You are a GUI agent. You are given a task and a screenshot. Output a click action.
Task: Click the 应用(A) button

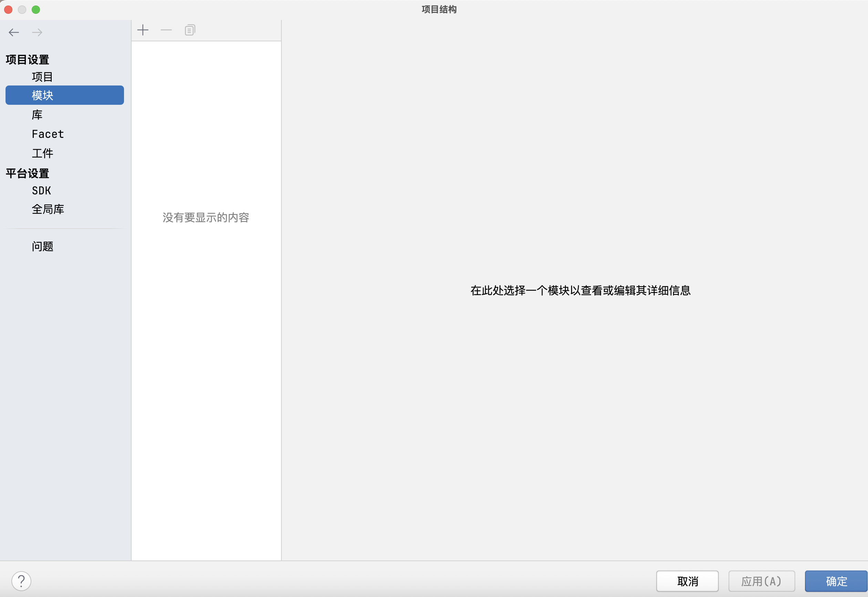[762, 581]
